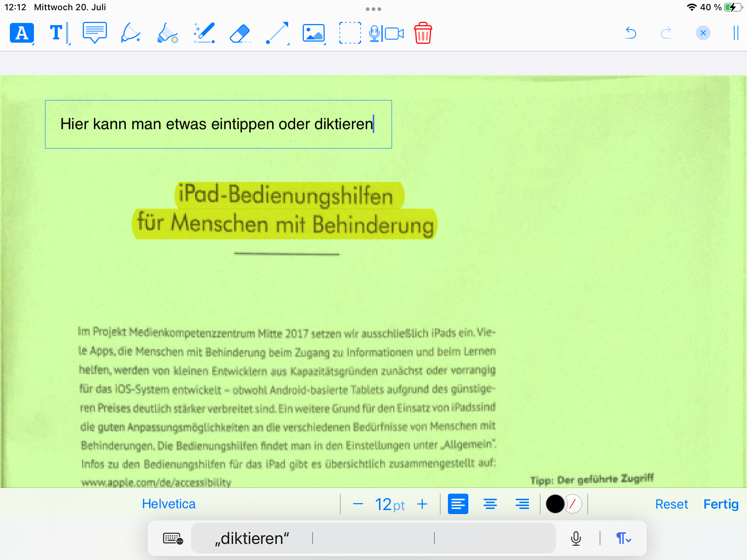Tap the video camera recording icon
Viewport: 747px width, 560px height.
pyautogui.click(x=395, y=34)
